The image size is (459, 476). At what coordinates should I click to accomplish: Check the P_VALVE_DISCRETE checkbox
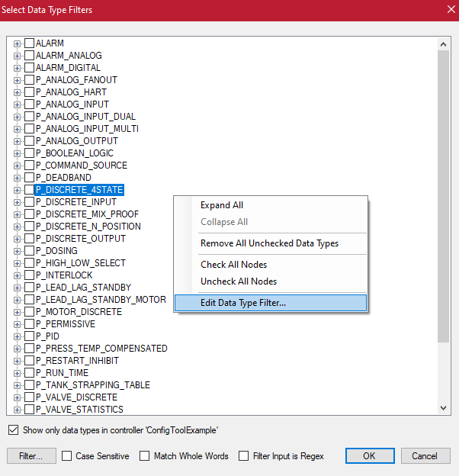[x=29, y=397]
